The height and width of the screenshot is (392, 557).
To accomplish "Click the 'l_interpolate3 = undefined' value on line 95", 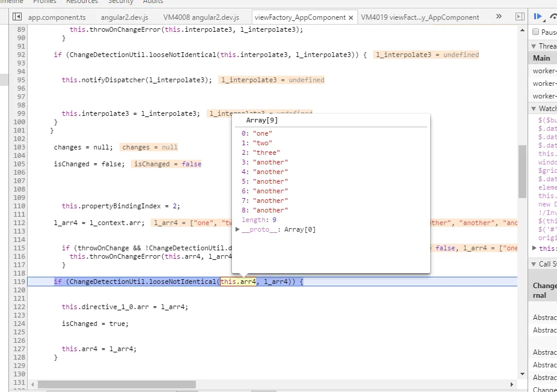I will point(272,80).
